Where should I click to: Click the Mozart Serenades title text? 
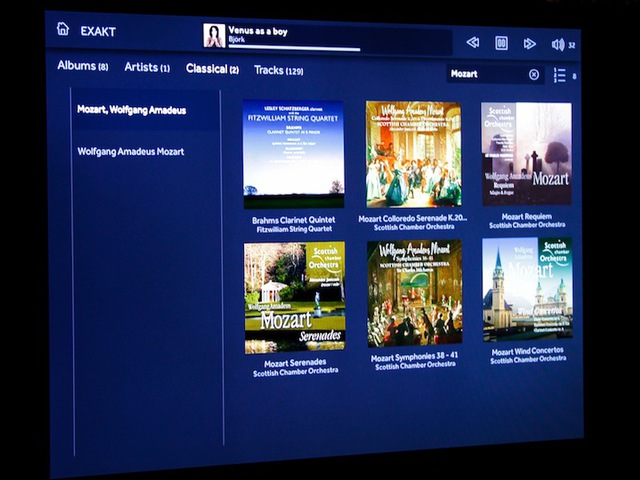click(x=295, y=363)
